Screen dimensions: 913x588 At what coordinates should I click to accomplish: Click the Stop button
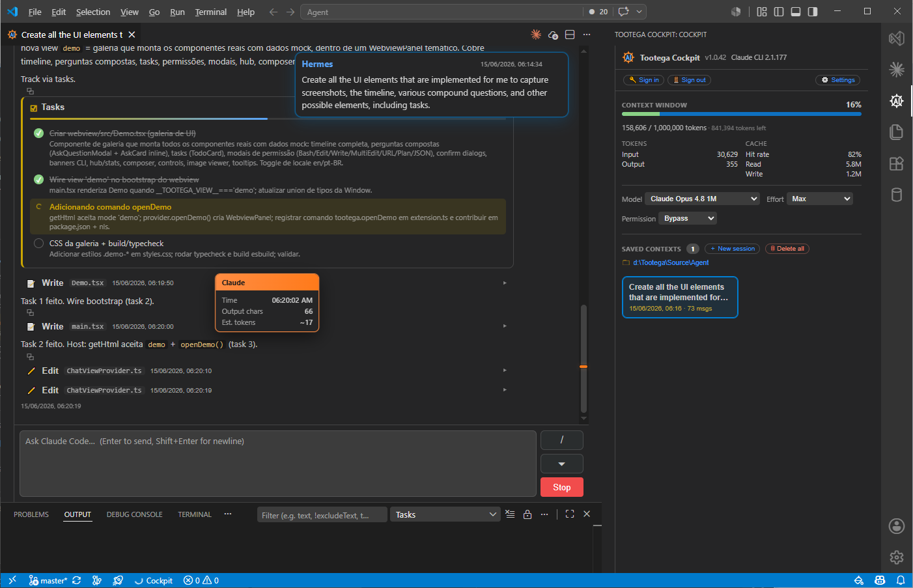click(x=562, y=487)
